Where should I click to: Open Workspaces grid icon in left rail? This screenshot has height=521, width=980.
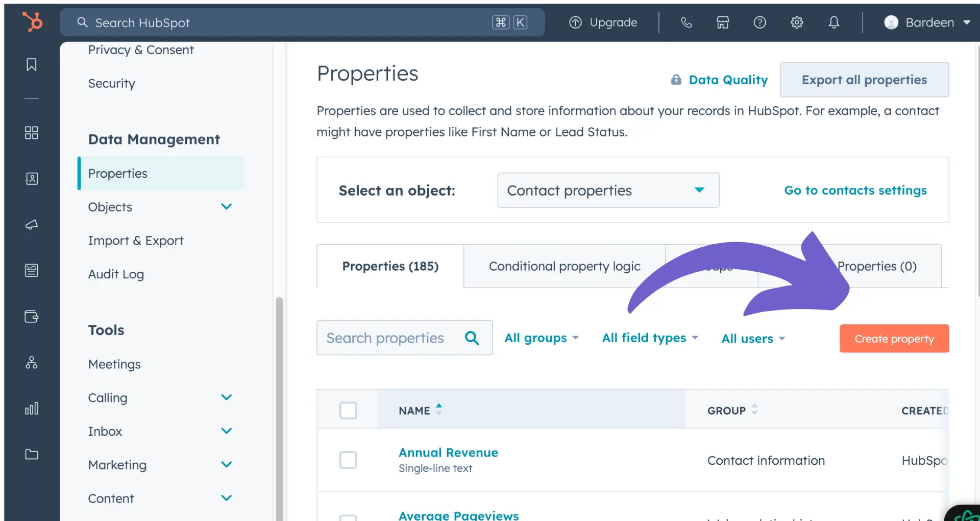pos(32,133)
